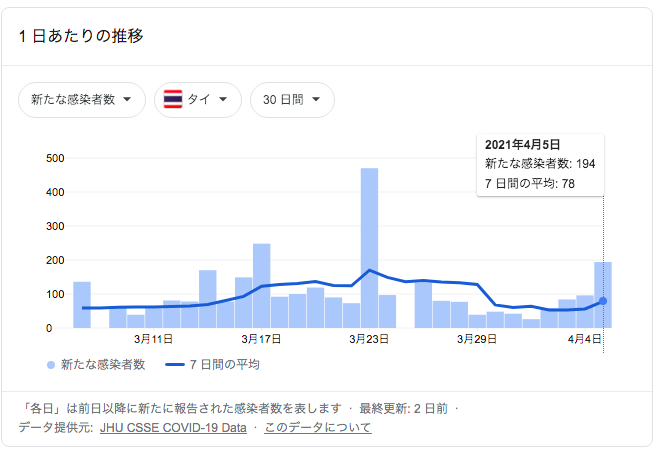
Task: Click the Thailand flag icon
Action: [x=173, y=100]
